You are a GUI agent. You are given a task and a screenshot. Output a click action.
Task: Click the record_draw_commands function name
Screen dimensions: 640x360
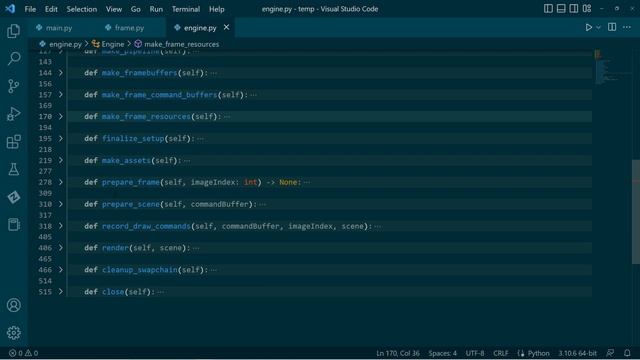146,226
